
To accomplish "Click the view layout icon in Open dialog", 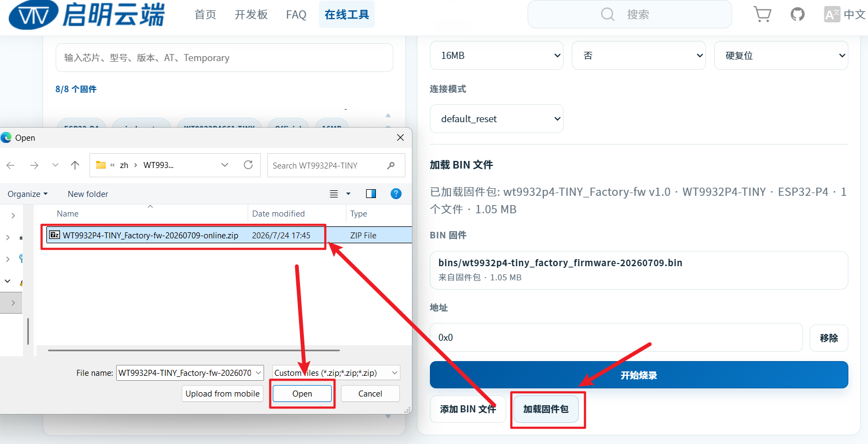I will coord(334,194).
